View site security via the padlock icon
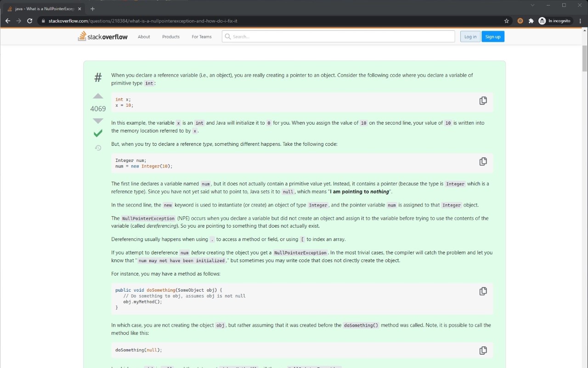 (x=43, y=21)
